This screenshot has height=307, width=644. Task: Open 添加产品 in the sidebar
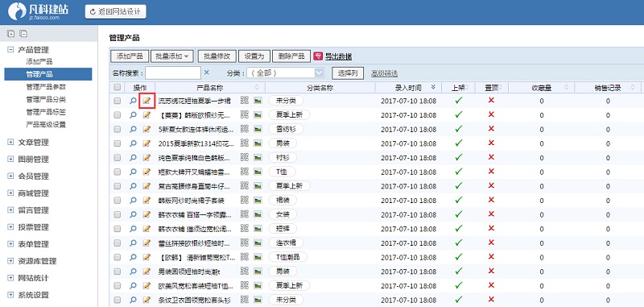pyautogui.click(x=39, y=62)
